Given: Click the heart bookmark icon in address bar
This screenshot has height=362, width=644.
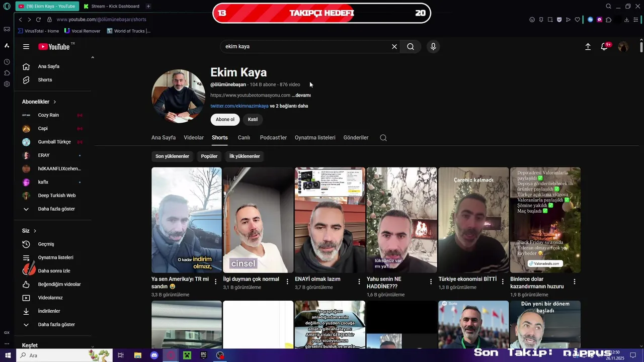Looking at the screenshot, I should [x=577, y=20].
